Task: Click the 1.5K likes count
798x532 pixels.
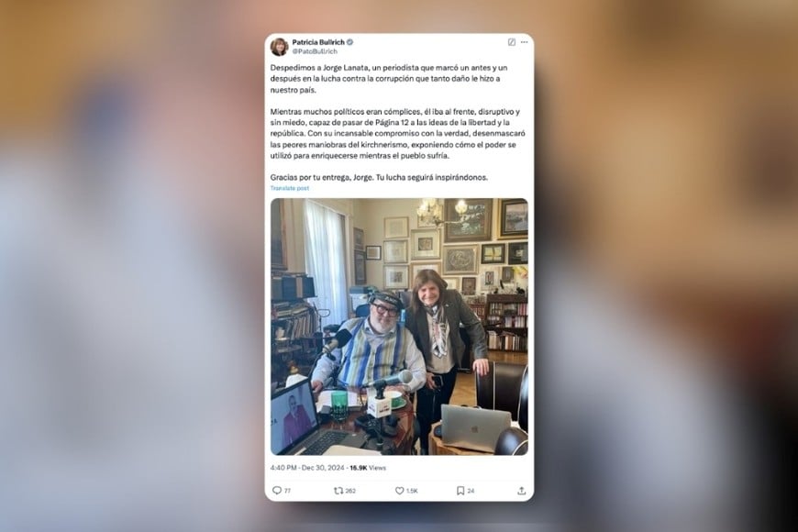Action: pos(412,491)
